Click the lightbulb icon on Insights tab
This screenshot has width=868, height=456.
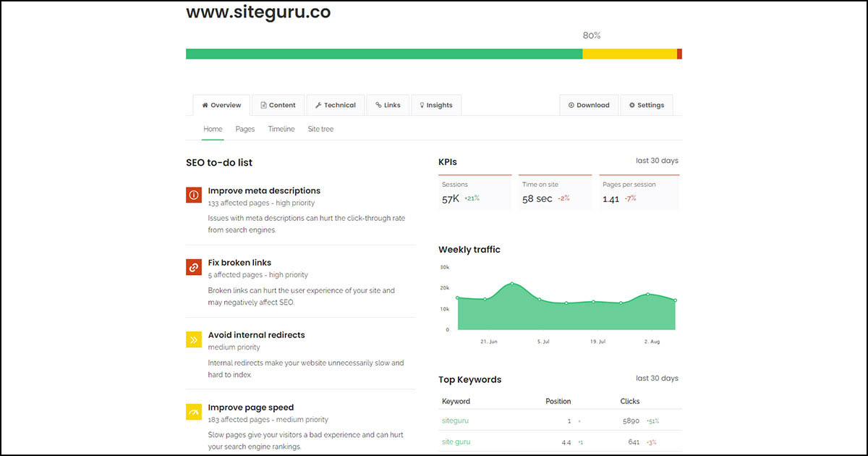click(x=422, y=105)
